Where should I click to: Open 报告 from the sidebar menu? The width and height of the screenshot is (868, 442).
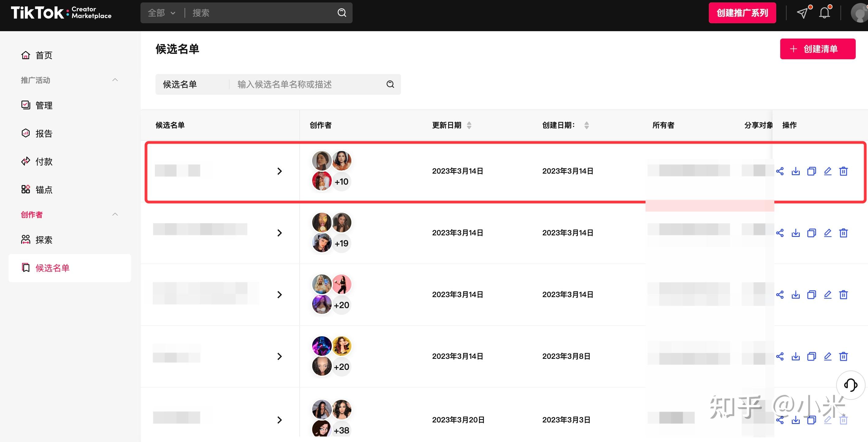(43, 133)
